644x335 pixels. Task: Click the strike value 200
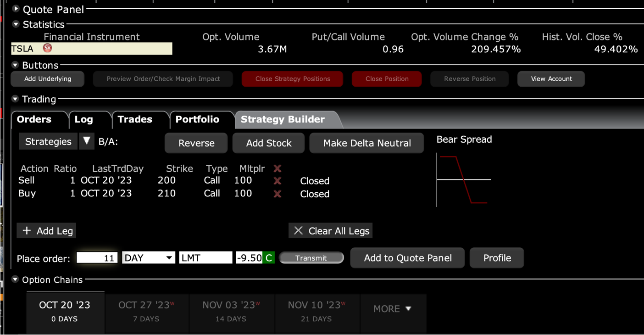(167, 180)
